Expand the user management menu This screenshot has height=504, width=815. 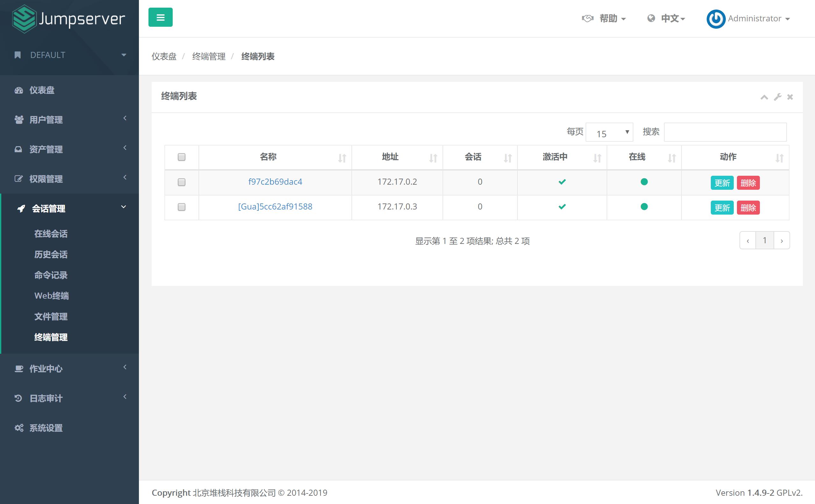(69, 120)
